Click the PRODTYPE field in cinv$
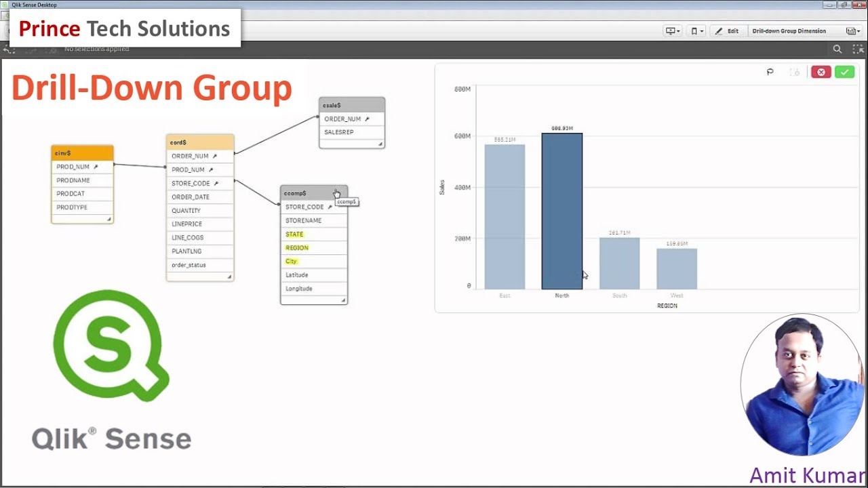The width and height of the screenshot is (868, 488). [82, 207]
